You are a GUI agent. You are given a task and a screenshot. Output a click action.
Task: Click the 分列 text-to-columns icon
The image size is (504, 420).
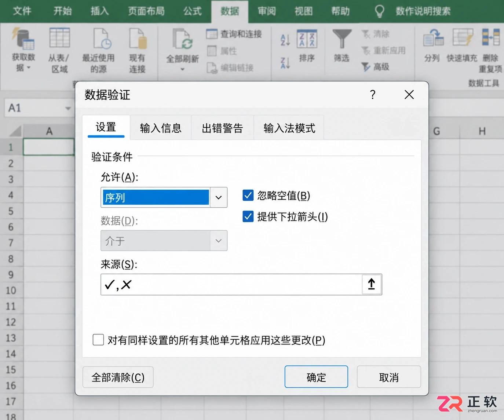click(x=433, y=38)
